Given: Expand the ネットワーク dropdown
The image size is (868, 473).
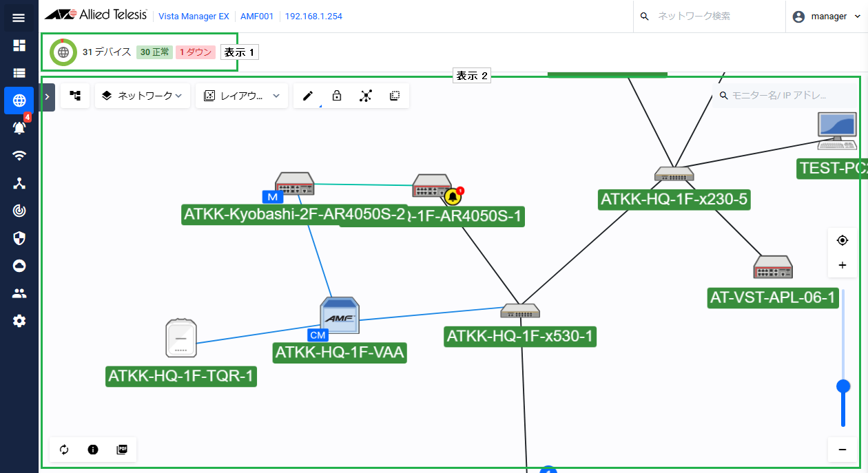Looking at the screenshot, I should coord(142,96).
